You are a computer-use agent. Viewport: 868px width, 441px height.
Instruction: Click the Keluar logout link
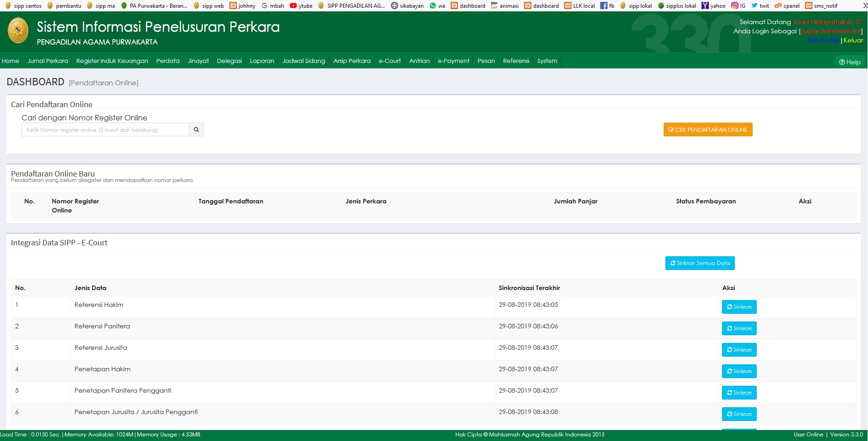(x=853, y=40)
